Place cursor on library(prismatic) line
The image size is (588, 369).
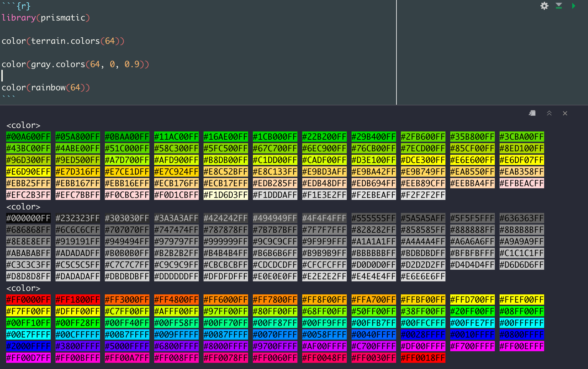(46, 18)
